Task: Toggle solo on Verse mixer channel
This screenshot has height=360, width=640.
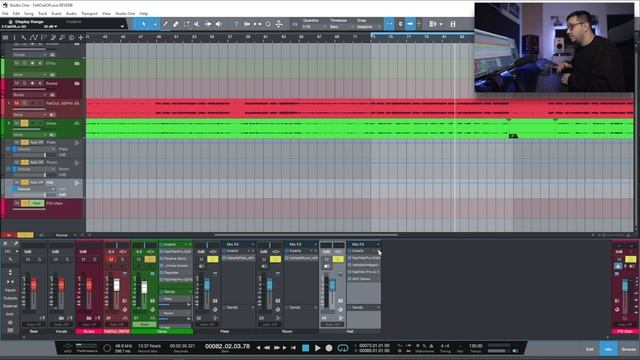Action: [x=150, y=259]
